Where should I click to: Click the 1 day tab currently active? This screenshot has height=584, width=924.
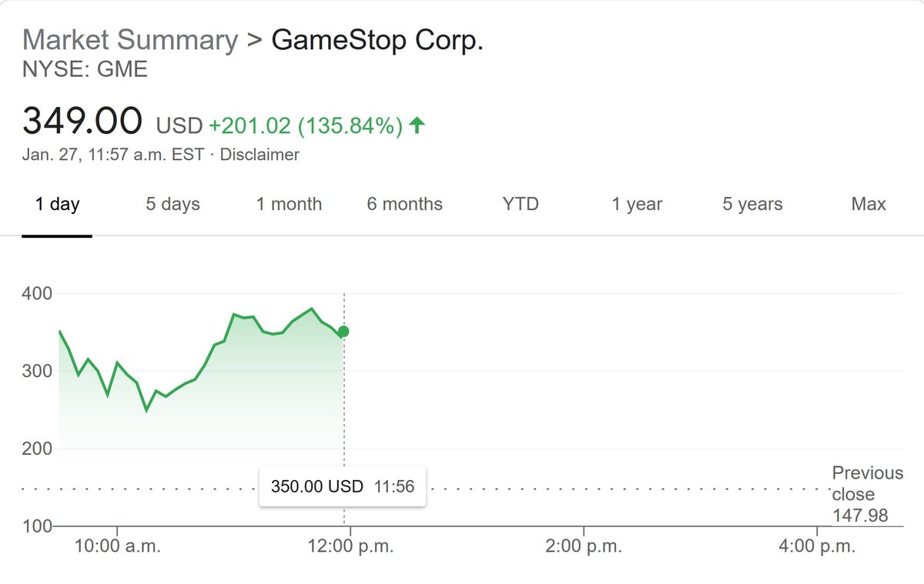point(57,204)
